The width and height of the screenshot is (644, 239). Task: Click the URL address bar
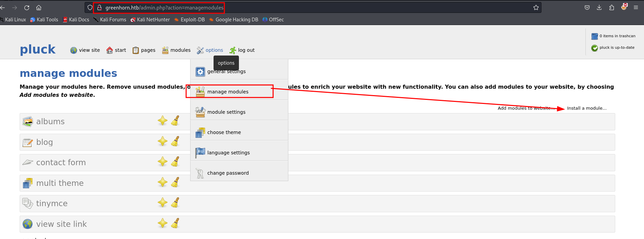[x=305, y=7]
